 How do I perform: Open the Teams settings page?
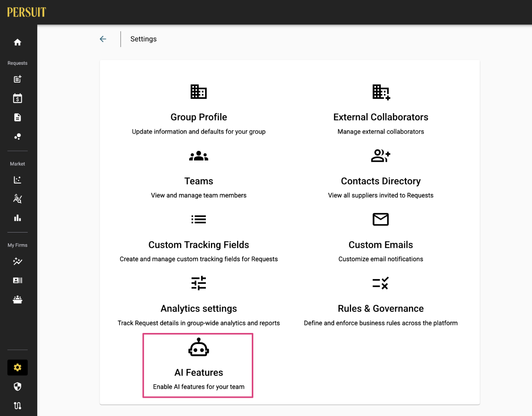(x=199, y=181)
